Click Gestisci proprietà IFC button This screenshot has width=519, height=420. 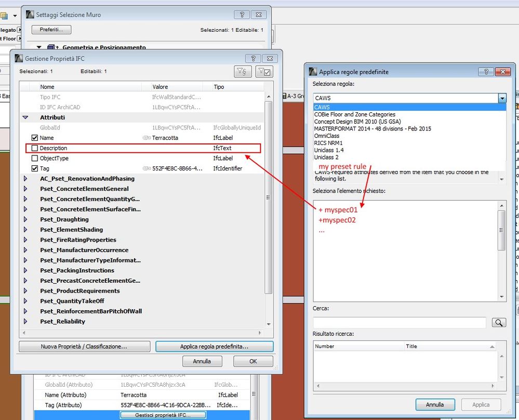pos(163,415)
